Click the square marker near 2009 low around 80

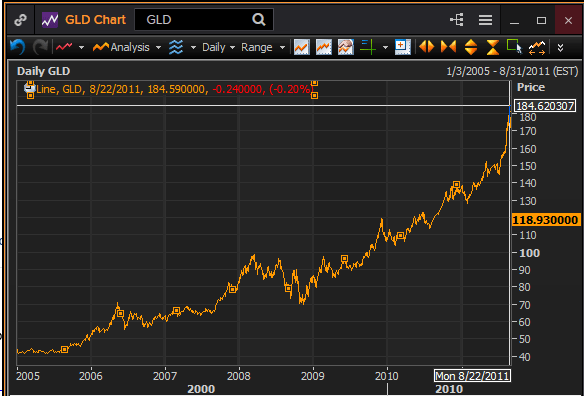coord(288,288)
